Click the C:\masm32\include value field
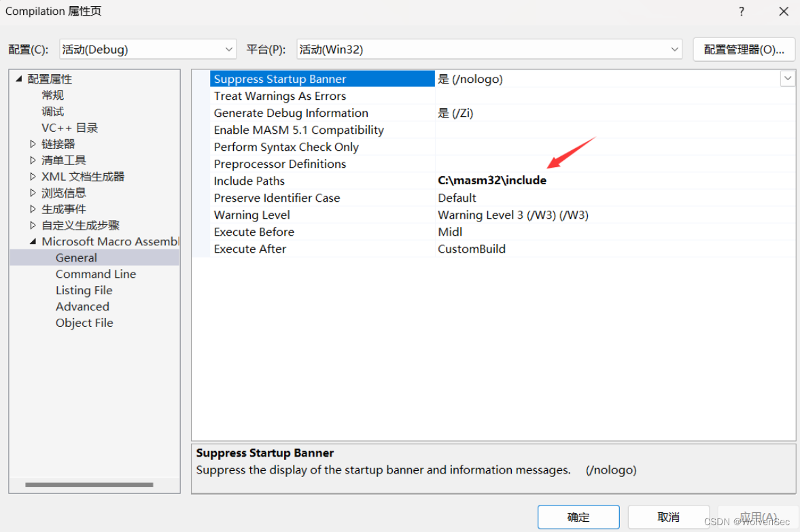Image resolution: width=800 pixels, height=532 pixels. tap(615, 181)
